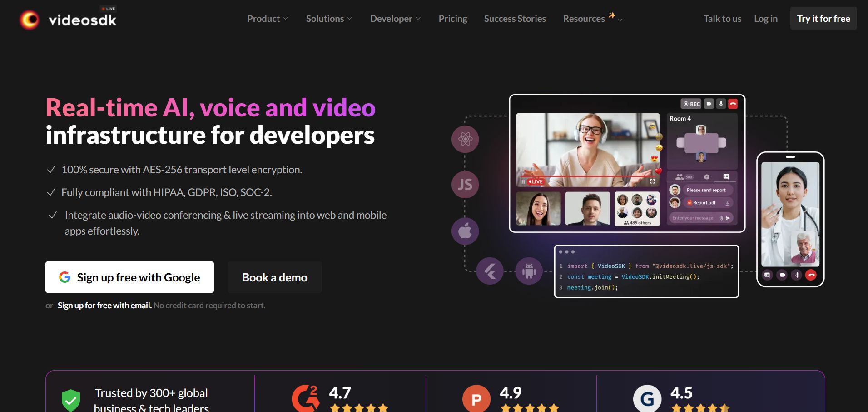Viewport: 868px width, 412px height.
Task: Open the Success Stories page
Action: [515, 19]
